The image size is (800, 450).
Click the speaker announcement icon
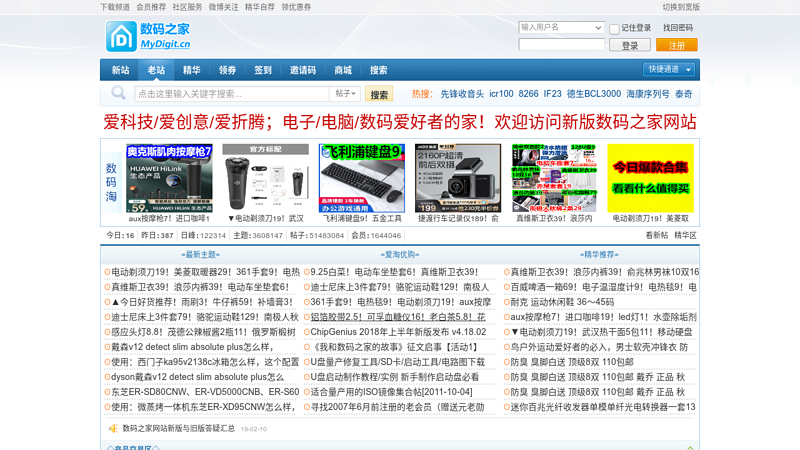coord(113,429)
